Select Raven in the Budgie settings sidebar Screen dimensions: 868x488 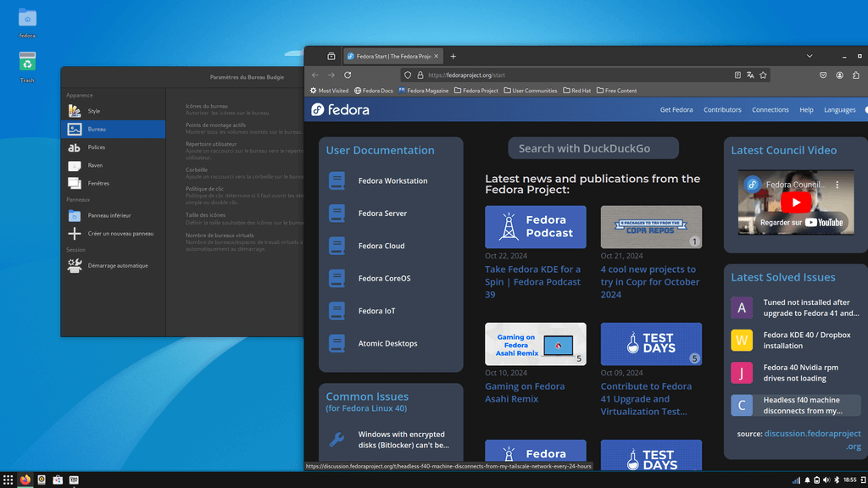pos(113,165)
